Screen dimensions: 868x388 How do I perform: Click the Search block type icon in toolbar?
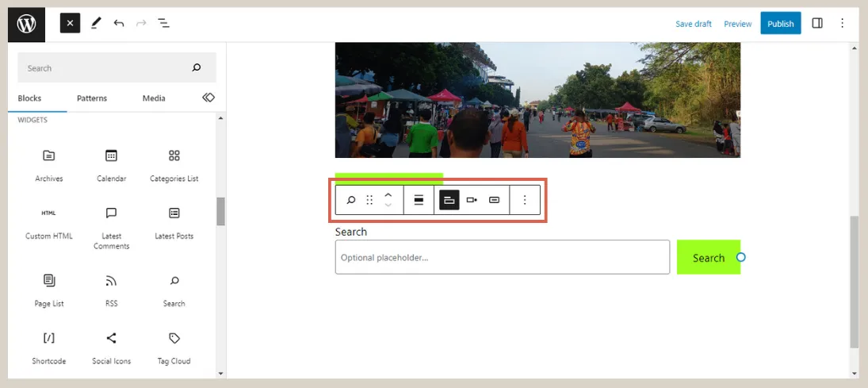tap(350, 200)
